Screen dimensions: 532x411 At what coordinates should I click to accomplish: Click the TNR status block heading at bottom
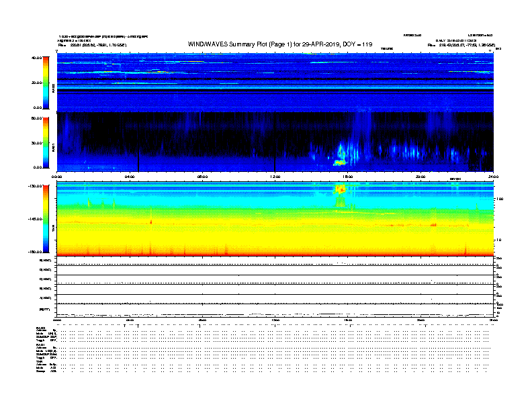(x=39, y=361)
